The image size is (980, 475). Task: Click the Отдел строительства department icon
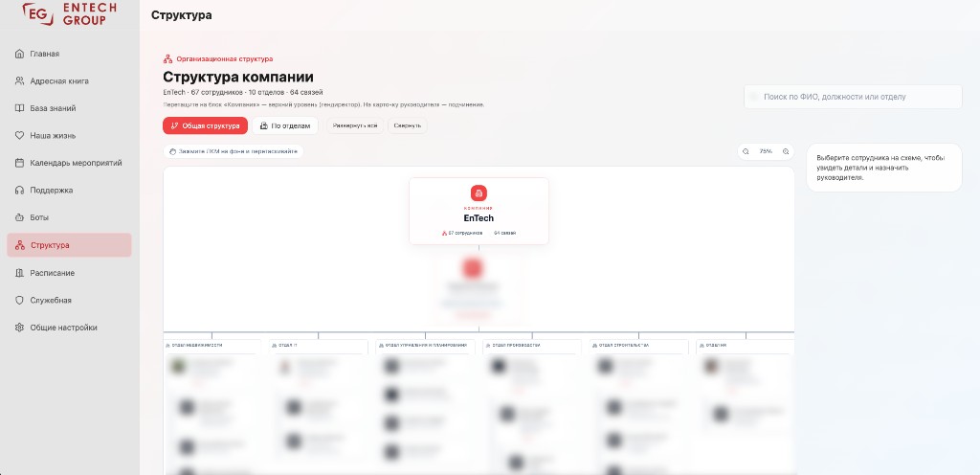click(x=594, y=345)
